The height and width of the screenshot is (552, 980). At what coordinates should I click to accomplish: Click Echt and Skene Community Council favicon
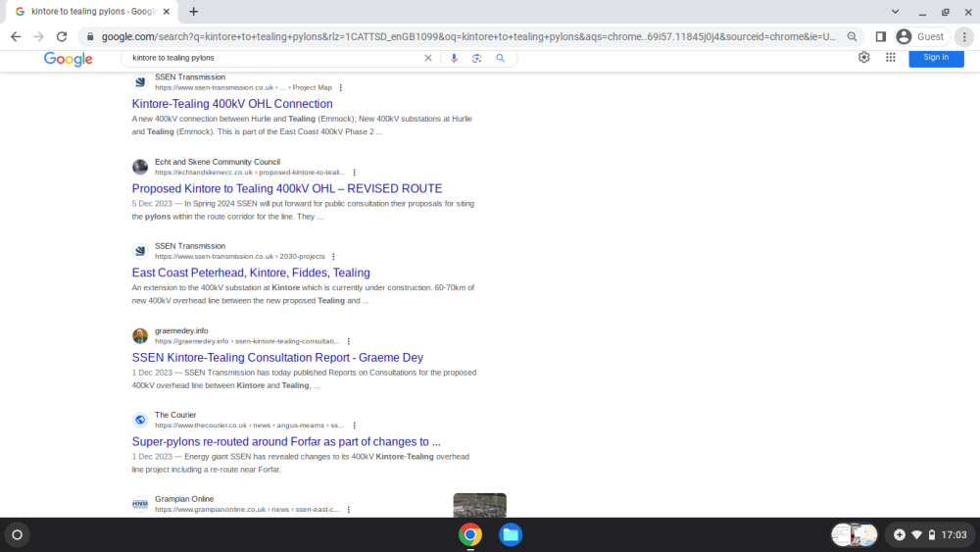[x=140, y=167]
